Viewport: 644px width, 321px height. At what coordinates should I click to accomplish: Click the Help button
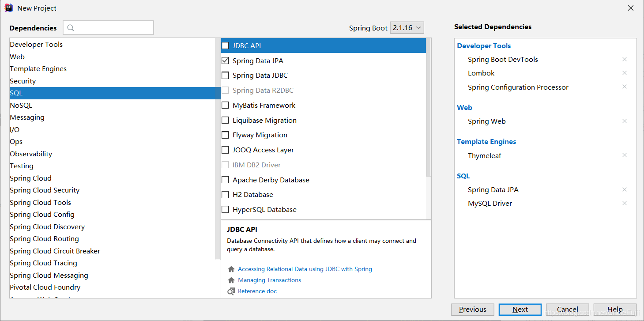(x=615, y=310)
